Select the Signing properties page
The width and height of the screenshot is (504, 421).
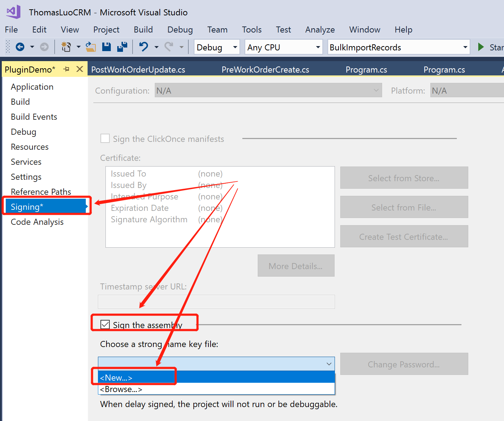click(x=46, y=207)
